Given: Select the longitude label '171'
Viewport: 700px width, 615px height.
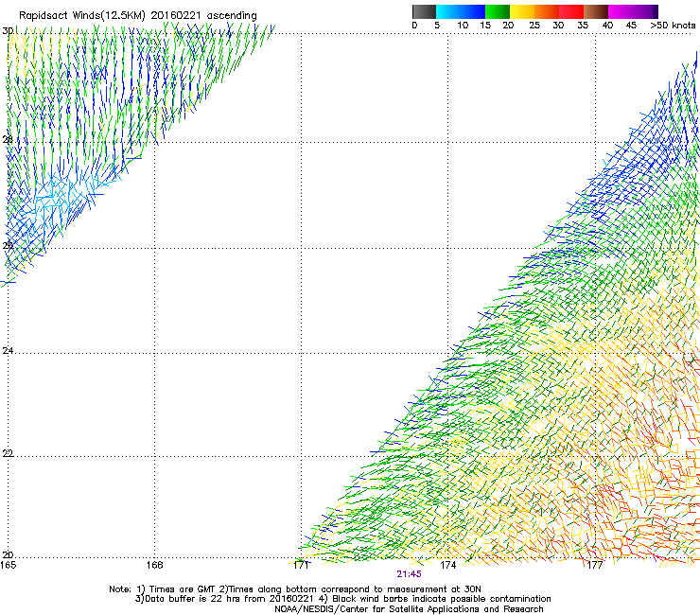Looking at the screenshot, I should tap(301, 565).
